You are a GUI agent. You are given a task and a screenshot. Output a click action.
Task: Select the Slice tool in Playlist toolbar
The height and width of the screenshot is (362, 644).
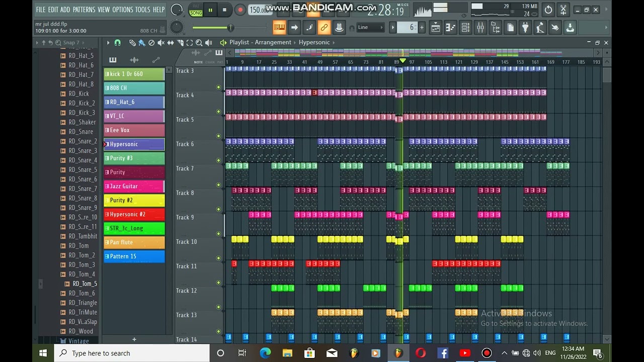[180, 43]
